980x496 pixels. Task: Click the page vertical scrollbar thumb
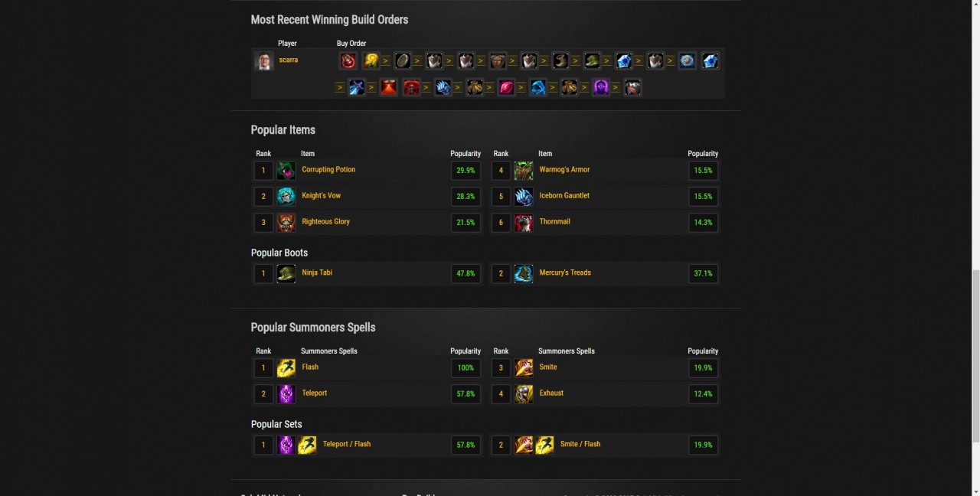[x=975, y=356]
